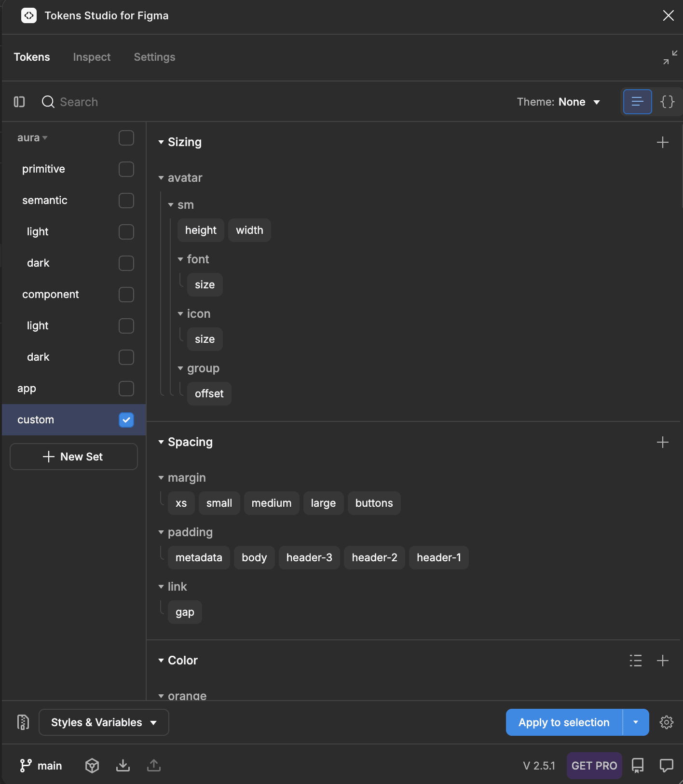Viewport: 683px width, 784px height.
Task: Push to remote using upload icon
Action: 154,765
